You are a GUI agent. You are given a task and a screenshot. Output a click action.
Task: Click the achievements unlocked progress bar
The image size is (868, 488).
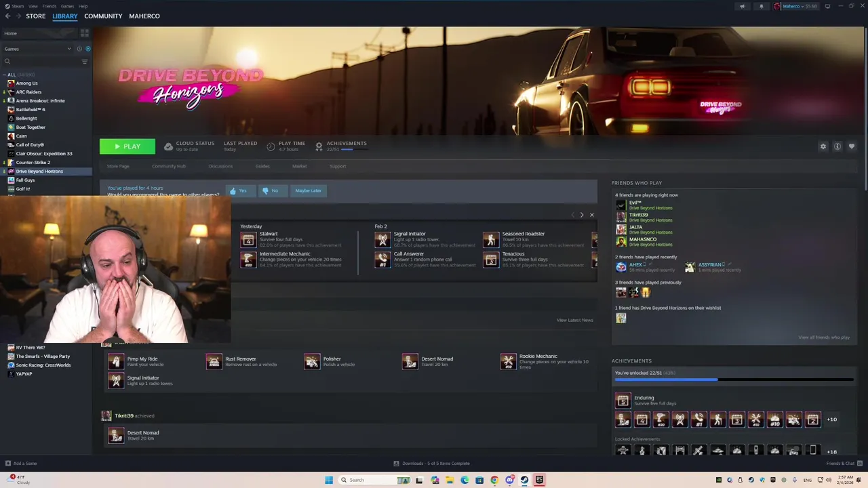pos(734,380)
